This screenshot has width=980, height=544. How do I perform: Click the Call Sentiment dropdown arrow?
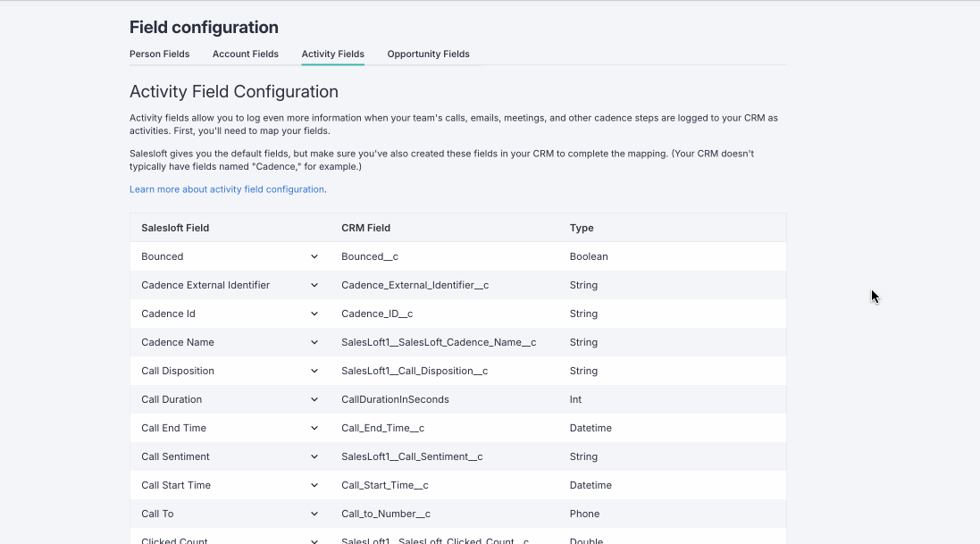314,456
